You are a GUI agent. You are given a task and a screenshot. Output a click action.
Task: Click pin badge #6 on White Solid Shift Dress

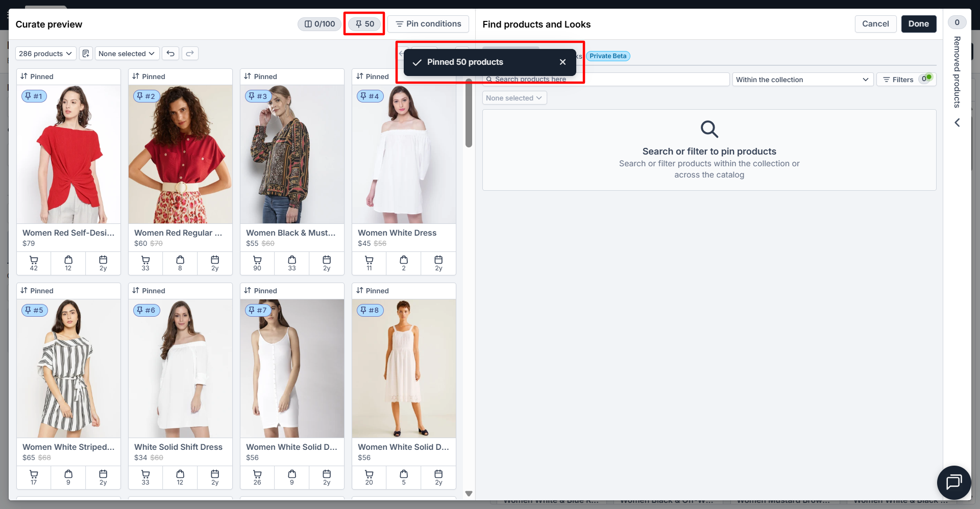[146, 310]
